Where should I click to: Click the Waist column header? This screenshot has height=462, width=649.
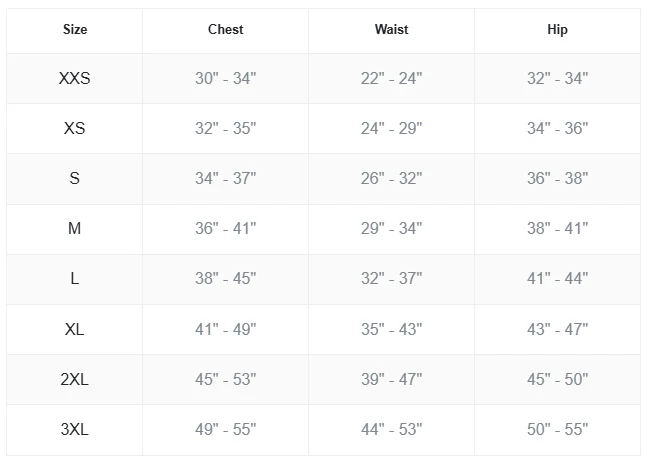(x=392, y=29)
